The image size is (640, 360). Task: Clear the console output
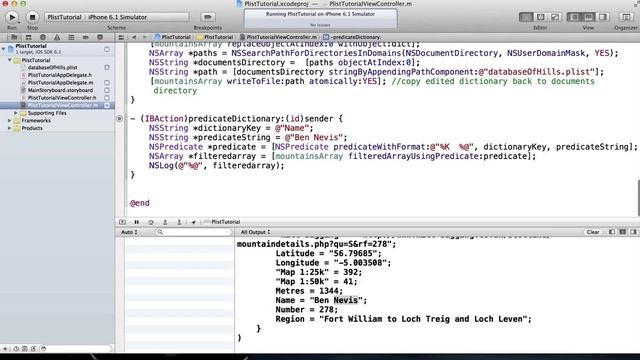click(x=593, y=232)
